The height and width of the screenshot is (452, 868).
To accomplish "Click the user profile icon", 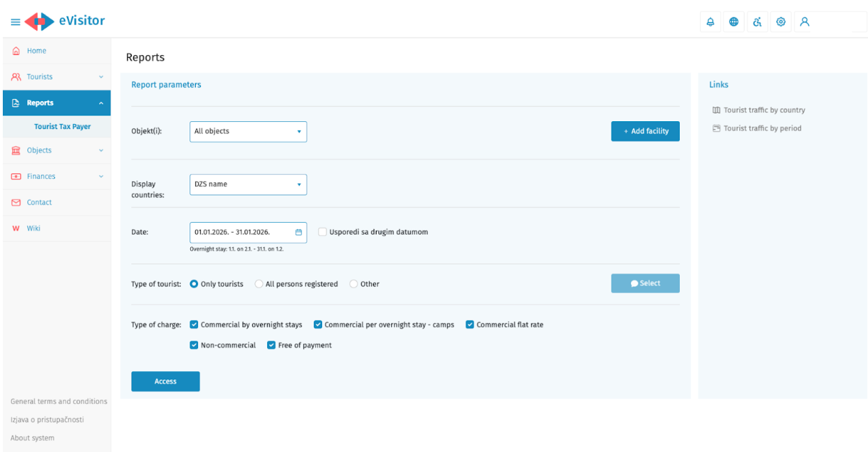I will tap(805, 22).
